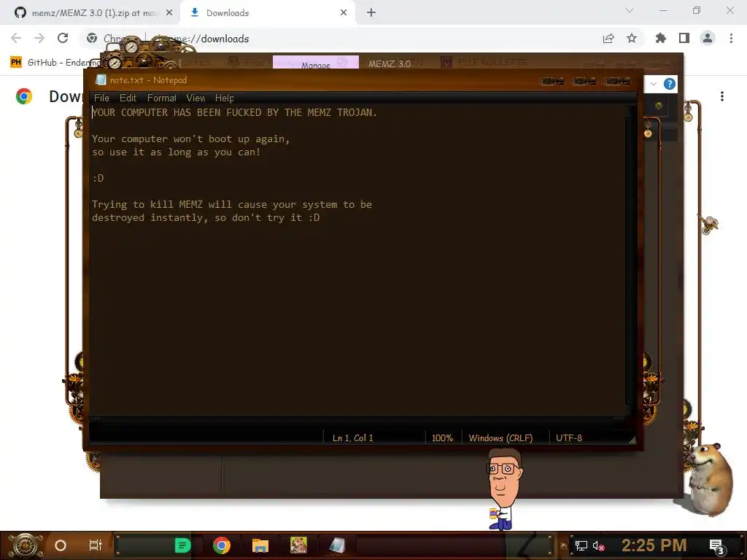
Task: Maximize the Notepad window
Action: point(585,82)
